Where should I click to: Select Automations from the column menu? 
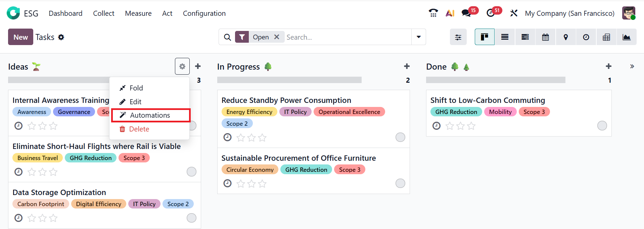click(x=150, y=115)
